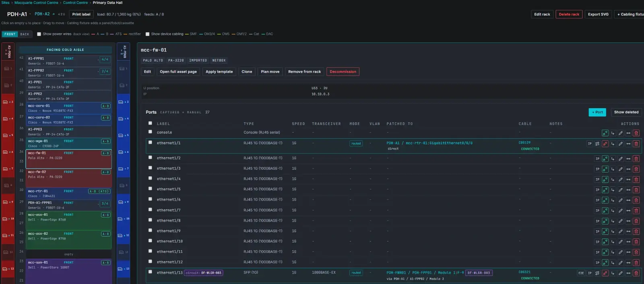This screenshot has height=284, width=644.
Task: Enable the Show power wires checkbox
Action: coord(39,34)
